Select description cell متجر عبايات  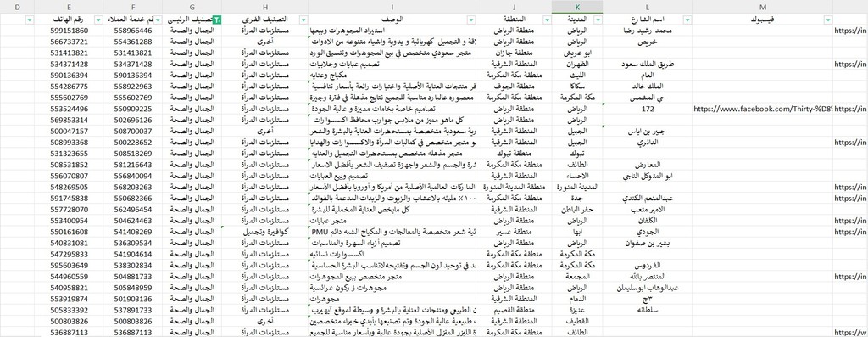pos(392,221)
